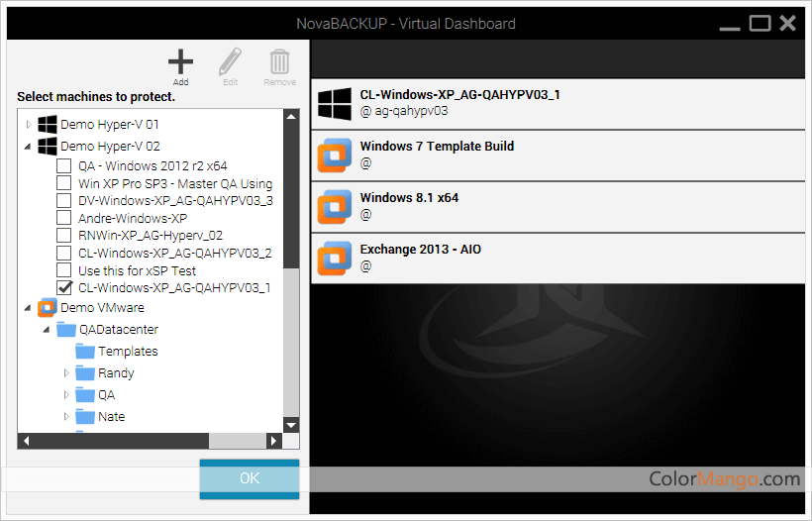Collapse the Demo Hyper-V 02 node
Screen dimensions: 812x521
(28, 147)
